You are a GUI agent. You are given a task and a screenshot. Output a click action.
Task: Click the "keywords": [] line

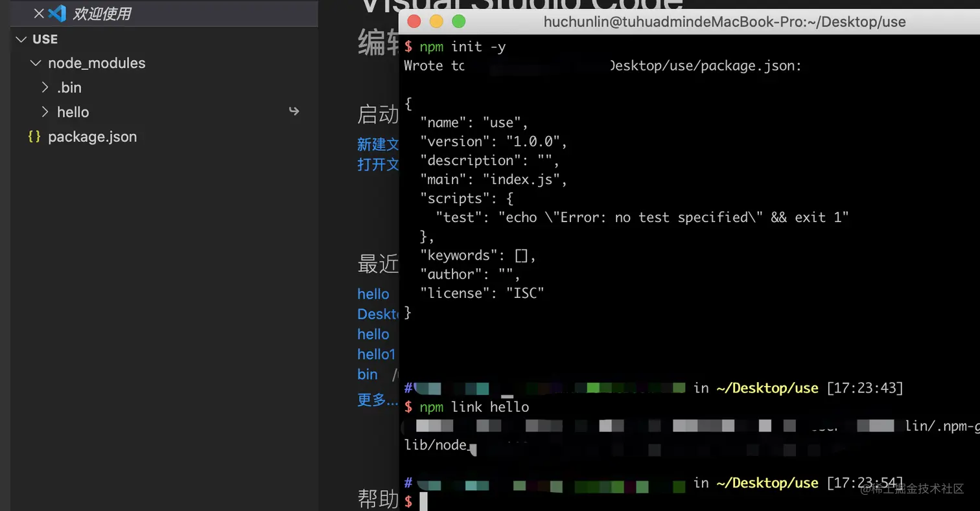click(478, 255)
